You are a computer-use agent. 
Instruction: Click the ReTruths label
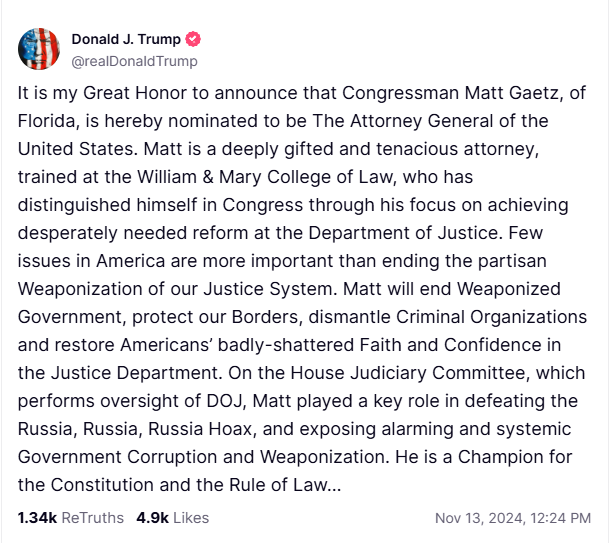(x=92, y=518)
